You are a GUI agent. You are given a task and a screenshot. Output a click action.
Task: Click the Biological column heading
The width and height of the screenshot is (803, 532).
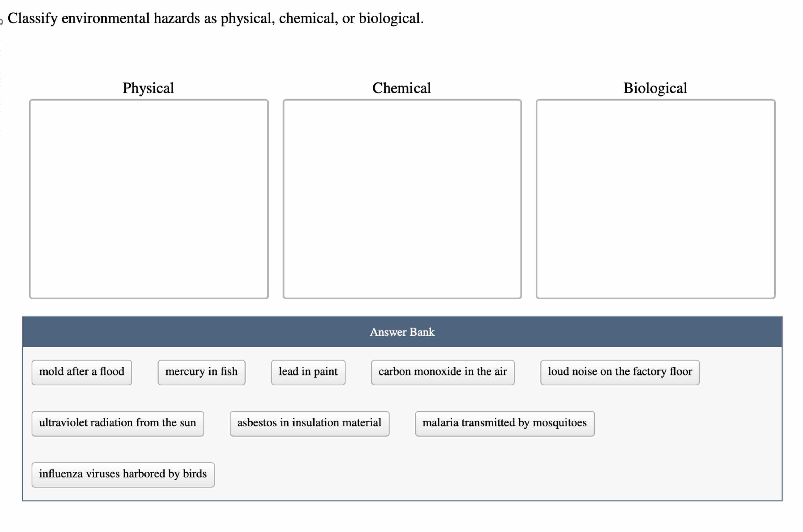655,88
